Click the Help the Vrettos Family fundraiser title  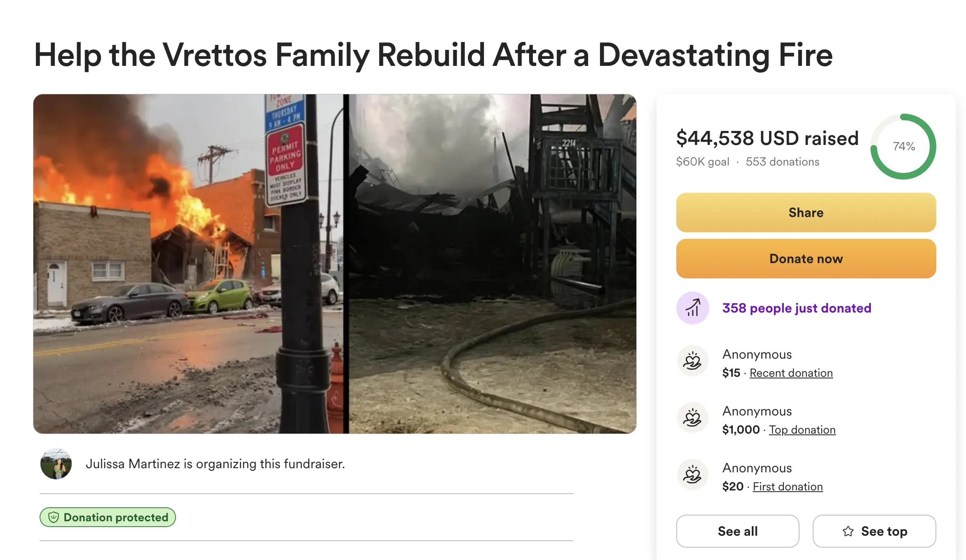(x=433, y=55)
